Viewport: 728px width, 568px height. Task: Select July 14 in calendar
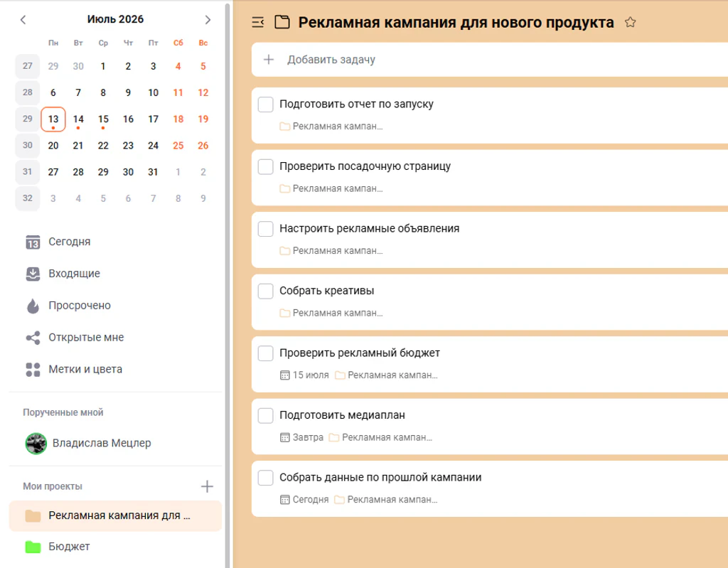(78, 119)
